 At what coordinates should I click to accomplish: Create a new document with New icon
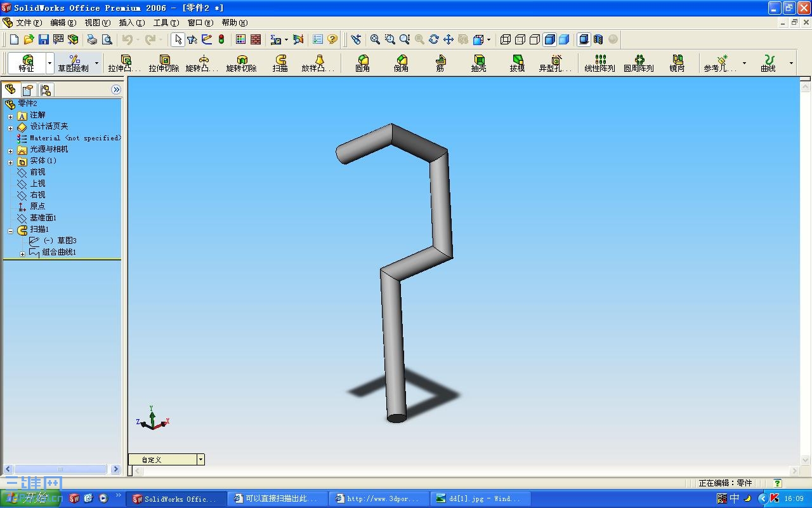(15, 39)
